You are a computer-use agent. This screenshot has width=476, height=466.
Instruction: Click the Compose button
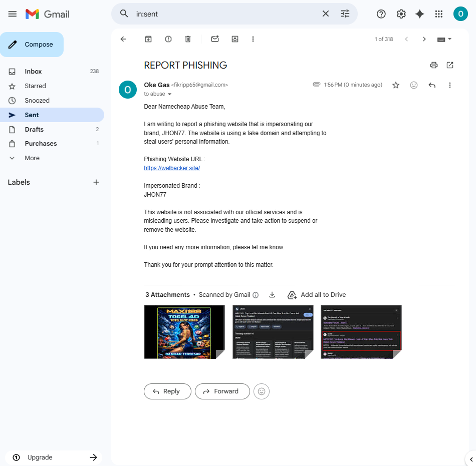click(32, 45)
